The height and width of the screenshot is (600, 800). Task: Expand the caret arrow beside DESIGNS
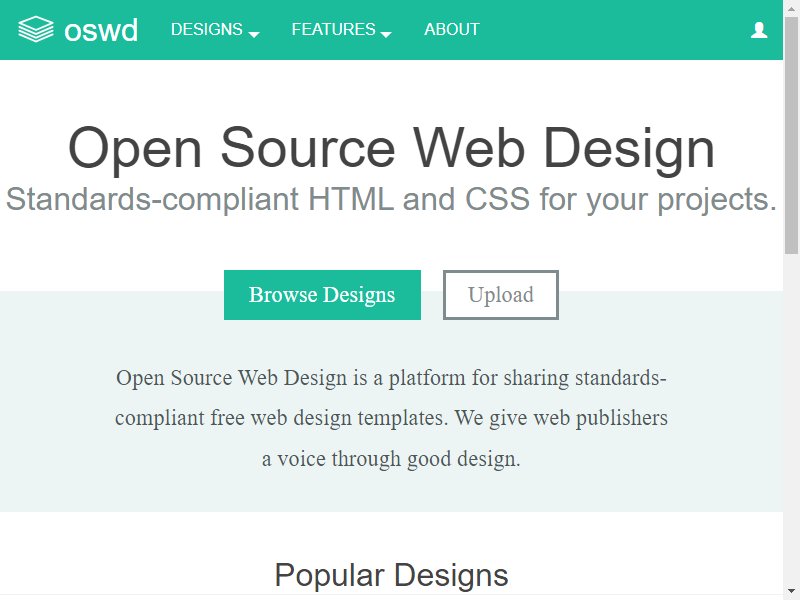[254, 34]
